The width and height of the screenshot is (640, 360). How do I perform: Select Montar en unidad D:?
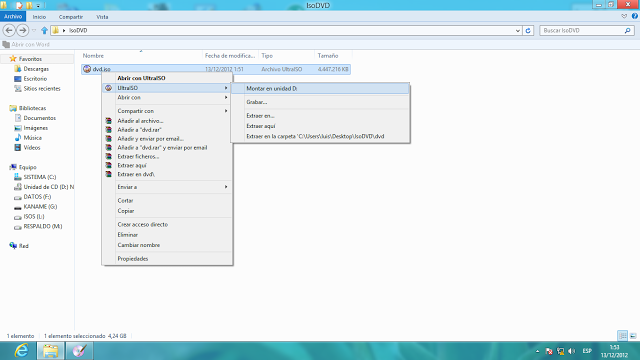coord(320,89)
